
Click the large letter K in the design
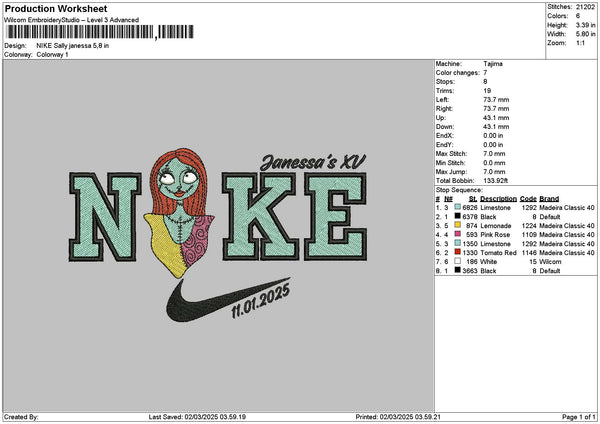point(262,217)
